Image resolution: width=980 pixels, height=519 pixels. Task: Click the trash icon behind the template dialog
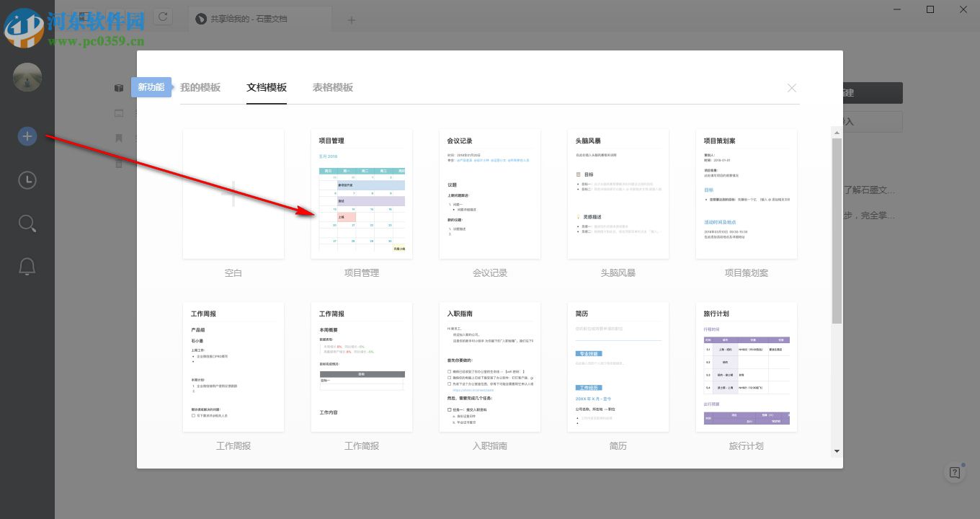pyautogui.click(x=119, y=164)
